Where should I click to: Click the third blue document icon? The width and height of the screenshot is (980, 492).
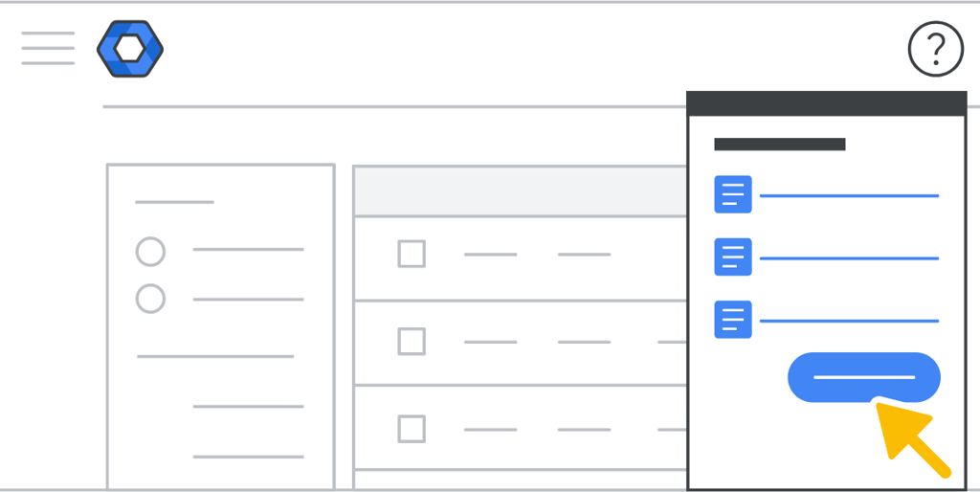pyautogui.click(x=733, y=320)
